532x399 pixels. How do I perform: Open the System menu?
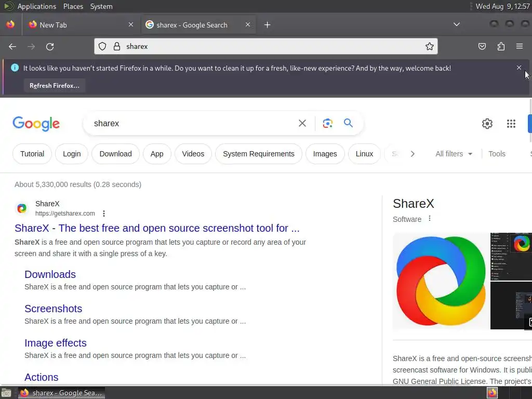click(x=101, y=6)
